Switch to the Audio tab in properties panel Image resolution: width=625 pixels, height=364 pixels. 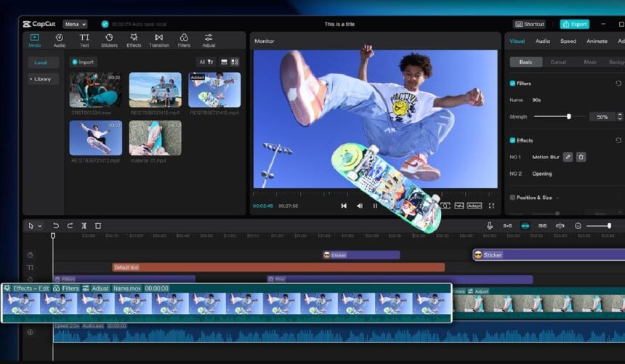pyautogui.click(x=542, y=41)
